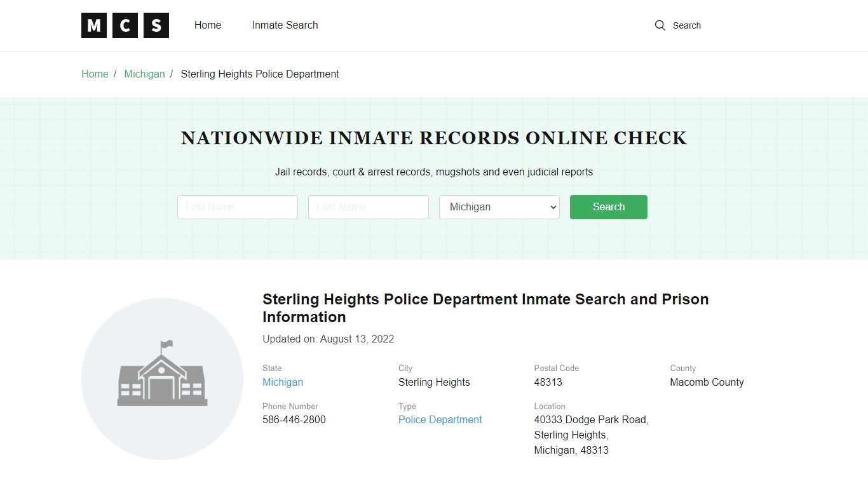Click the postal code 48313 value
The height and width of the screenshot is (488, 868).
(x=548, y=382)
